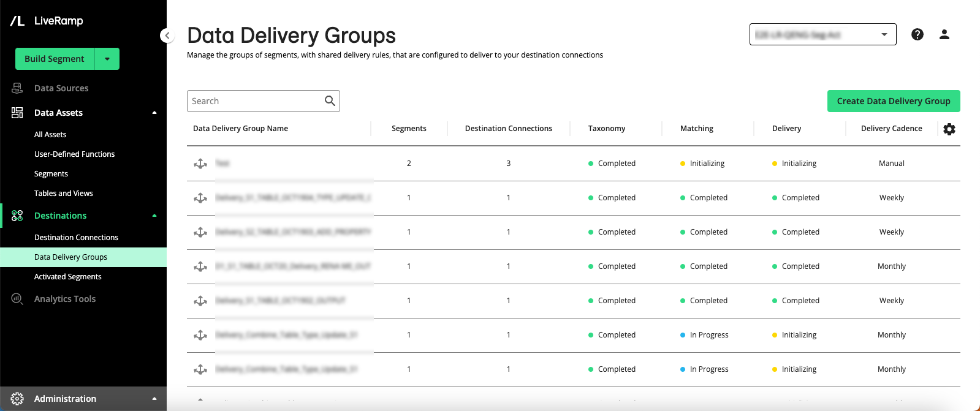Click the Administration gear icon
The width and height of the screenshot is (980, 411).
pos(17,399)
